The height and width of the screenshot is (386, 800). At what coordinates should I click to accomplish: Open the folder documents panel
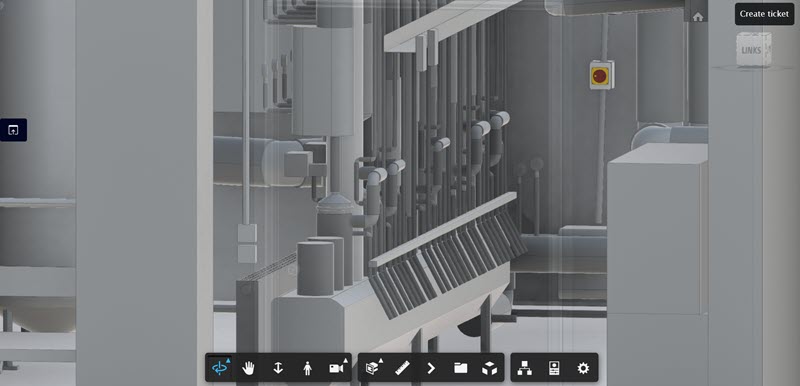click(461, 368)
